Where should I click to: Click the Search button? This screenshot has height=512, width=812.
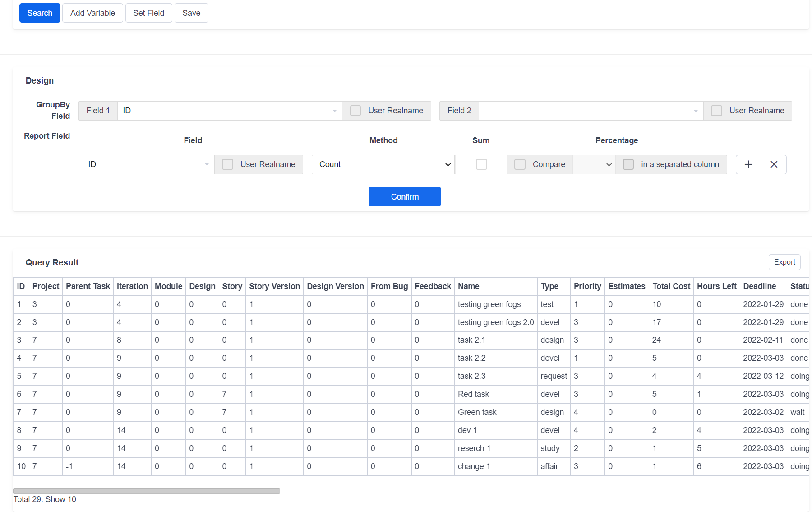40,13
